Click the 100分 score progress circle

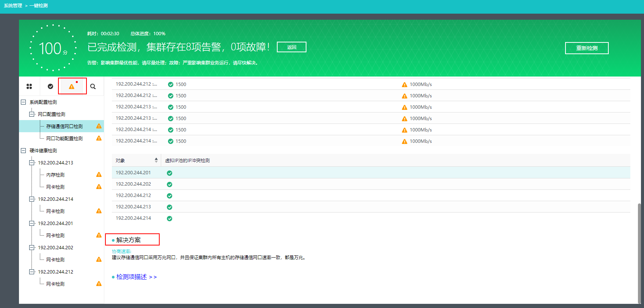pos(53,48)
